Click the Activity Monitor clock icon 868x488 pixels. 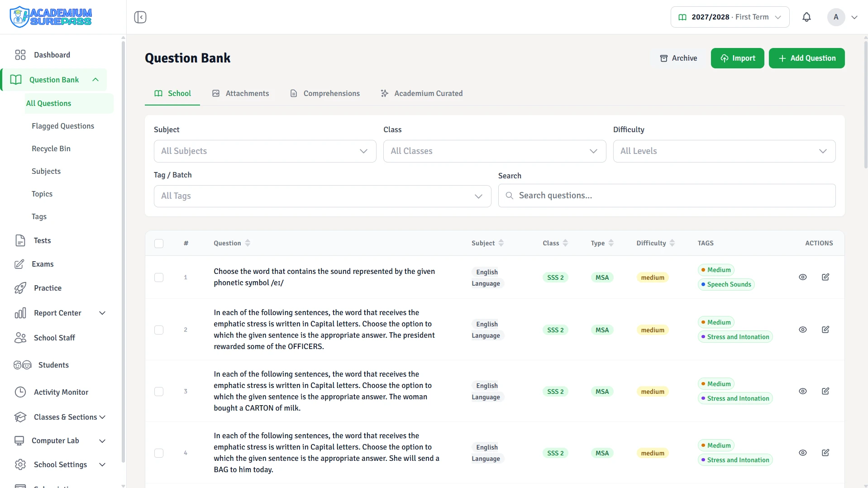pos(20,392)
